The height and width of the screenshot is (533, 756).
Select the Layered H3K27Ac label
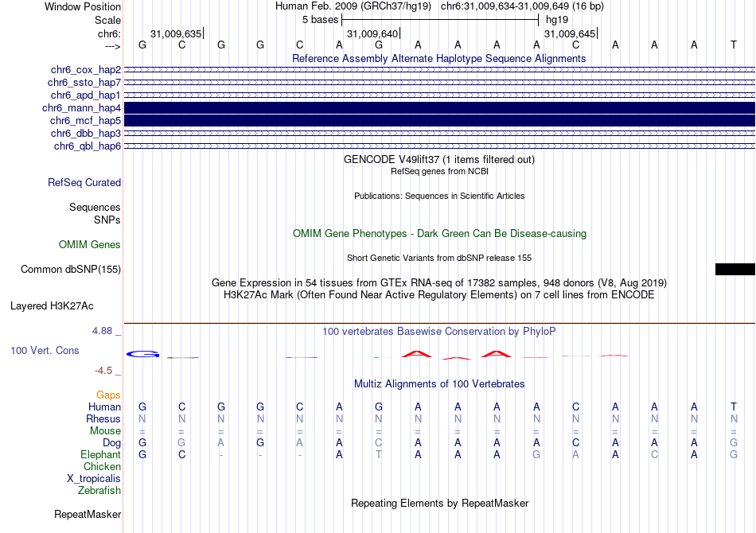(x=52, y=306)
